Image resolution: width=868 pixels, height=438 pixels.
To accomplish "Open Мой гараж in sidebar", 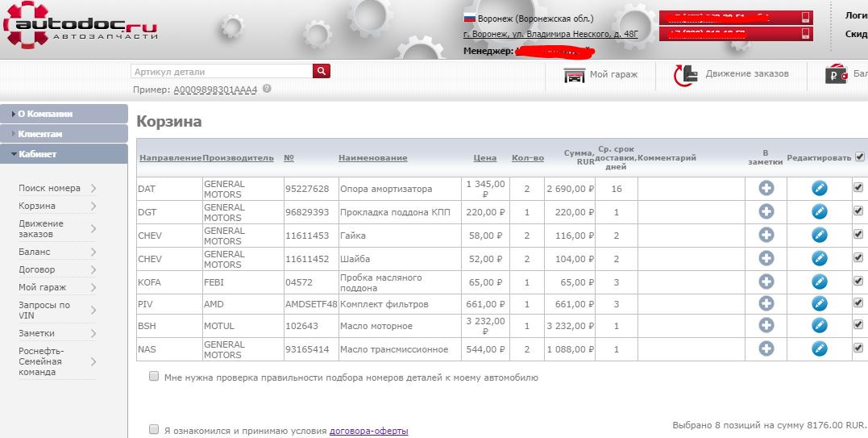I will [x=57, y=287].
